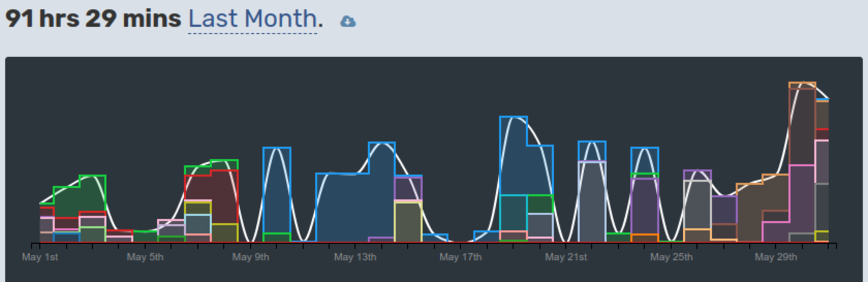This screenshot has height=282, width=868.
Task: Select the yellow bar segment after May 13th
Action: point(408,222)
